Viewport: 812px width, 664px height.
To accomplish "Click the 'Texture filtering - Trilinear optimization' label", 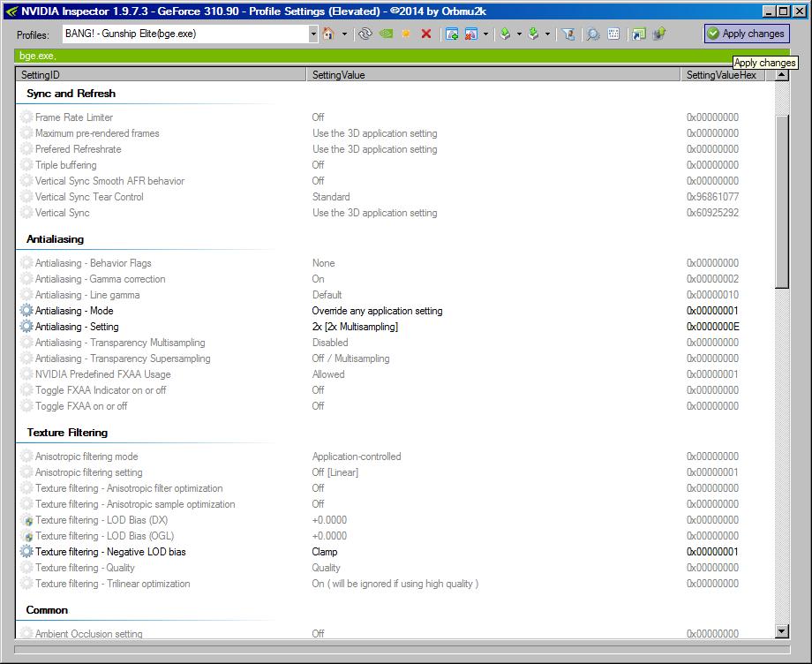I will 112,584.
